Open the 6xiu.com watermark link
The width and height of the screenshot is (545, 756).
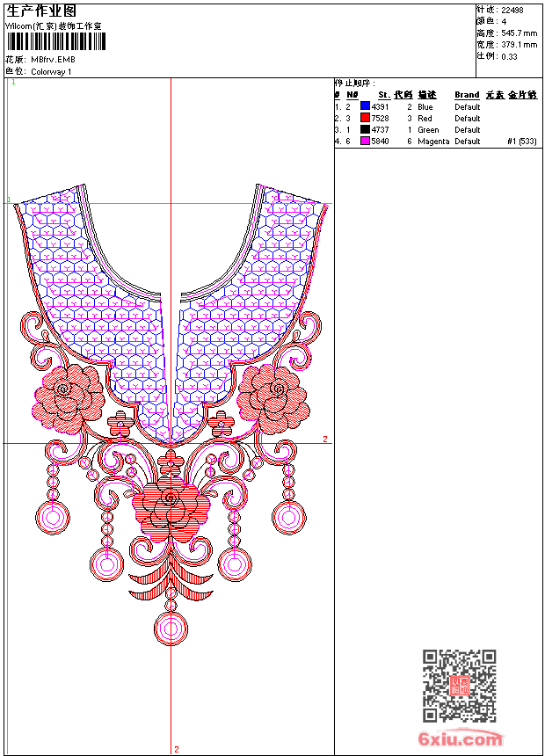(461, 739)
